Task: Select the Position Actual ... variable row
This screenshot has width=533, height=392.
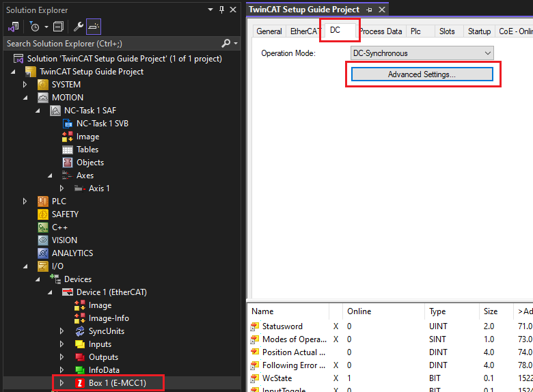Action: coord(389,352)
